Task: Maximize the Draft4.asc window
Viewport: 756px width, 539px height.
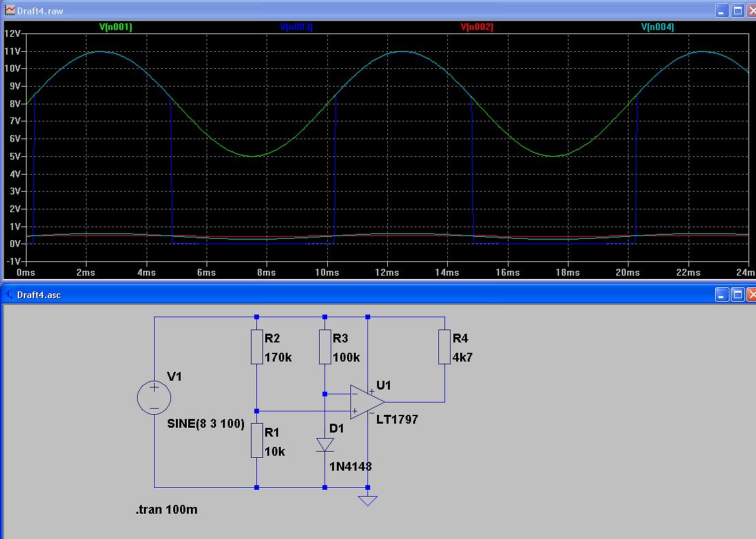Action: click(738, 294)
